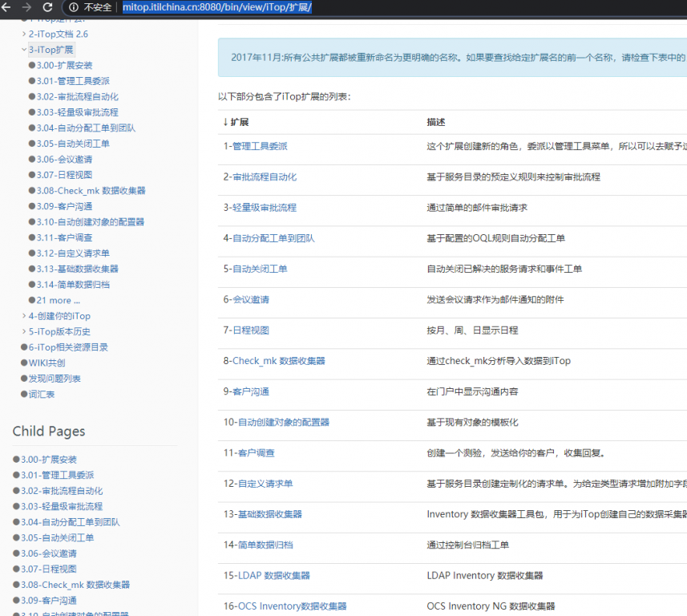The height and width of the screenshot is (616, 687).
Task: Open 3.09-客户沟通 in navigation tree
Action: [x=64, y=206]
